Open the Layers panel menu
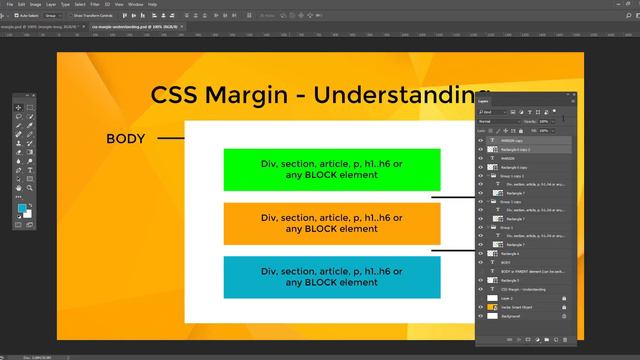The image size is (640, 360). tap(573, 101)
